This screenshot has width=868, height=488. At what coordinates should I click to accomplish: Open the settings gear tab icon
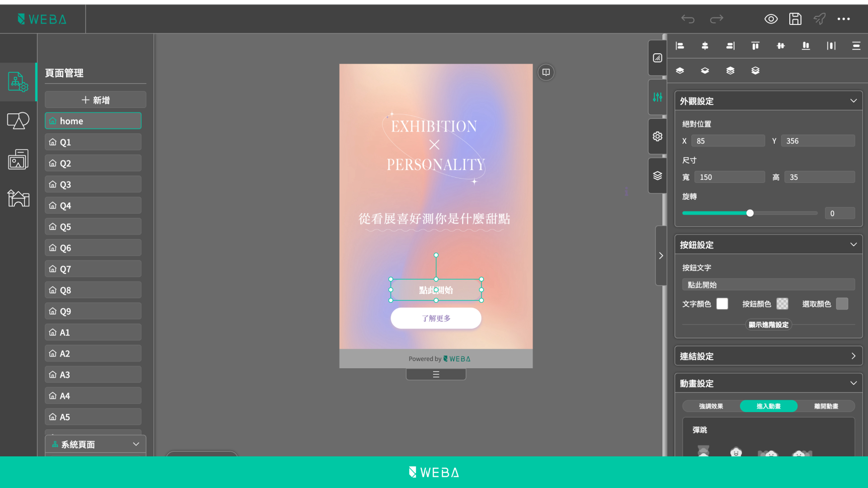658,136
